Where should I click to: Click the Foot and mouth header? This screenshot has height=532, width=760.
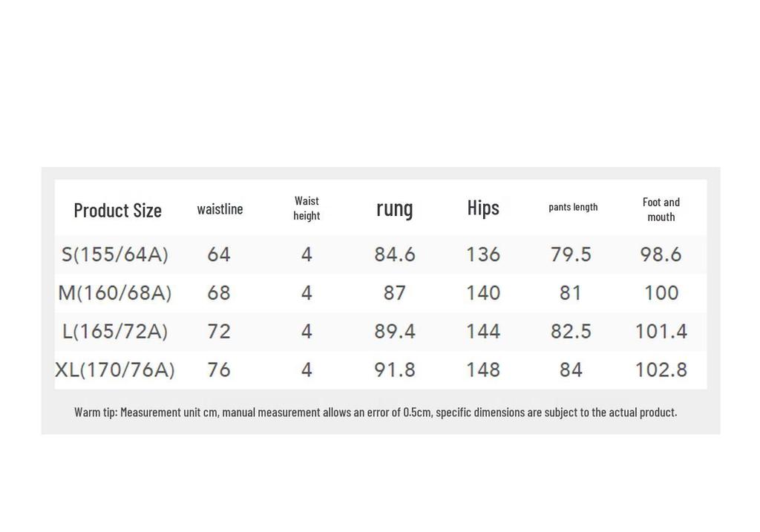pyautogui.click(x=661, y=209)
